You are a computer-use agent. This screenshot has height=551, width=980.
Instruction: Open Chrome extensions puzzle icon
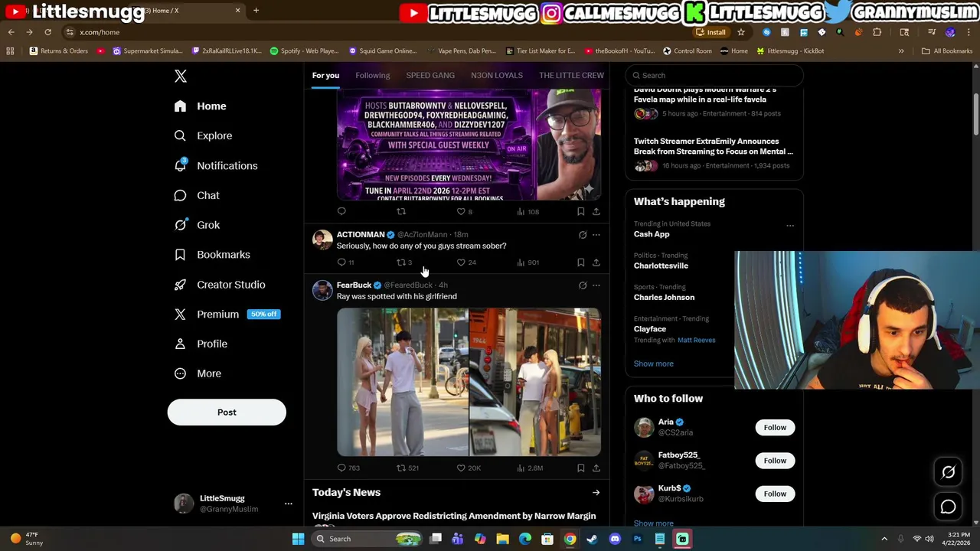[877, 32]
